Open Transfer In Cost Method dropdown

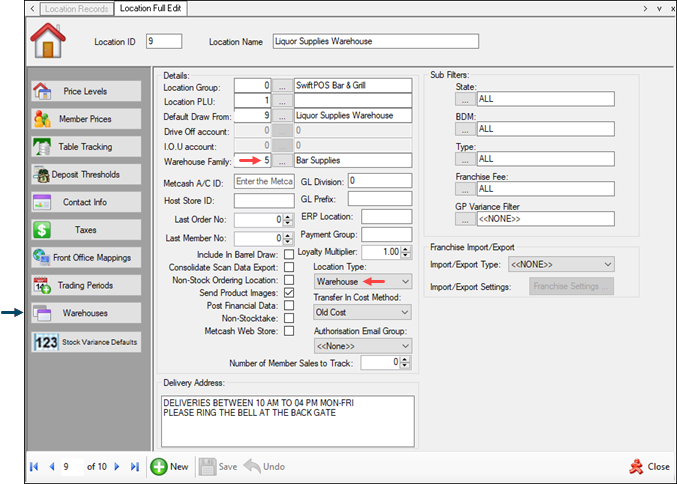(x=363, y=312)
